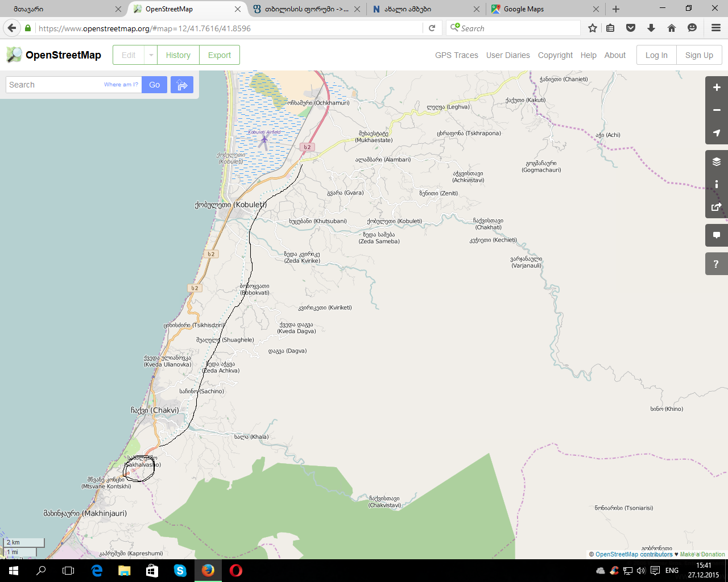Image resolution: width=728 pixels, height=582 pixels.
Task: Expand the Edit dropdown arrow
Action: 151,55
